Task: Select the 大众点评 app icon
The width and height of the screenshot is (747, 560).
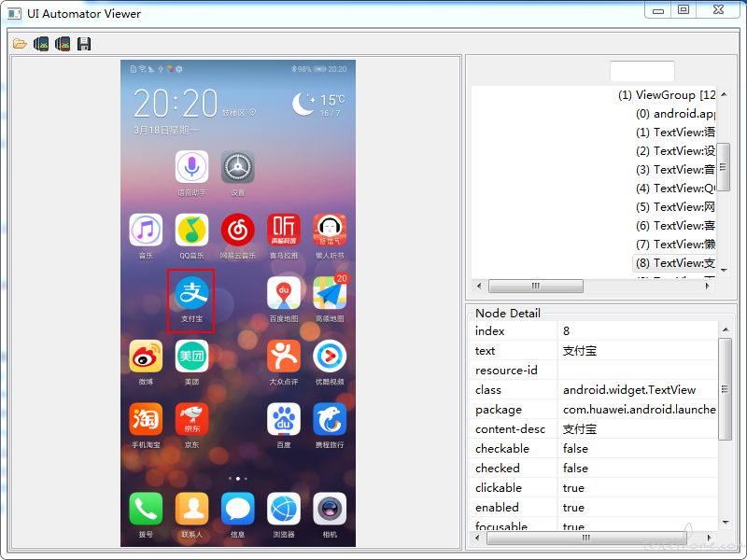Action: point(284,357)
